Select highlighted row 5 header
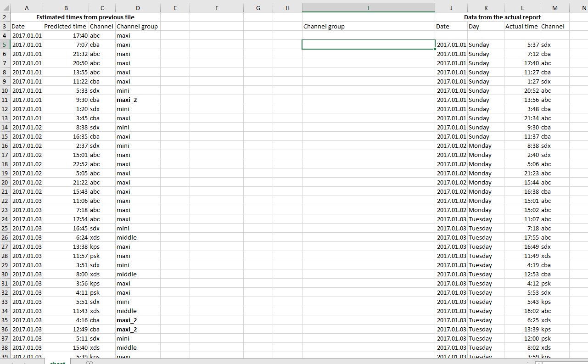This screenshot has width=588, height=364. click(5, 45)
